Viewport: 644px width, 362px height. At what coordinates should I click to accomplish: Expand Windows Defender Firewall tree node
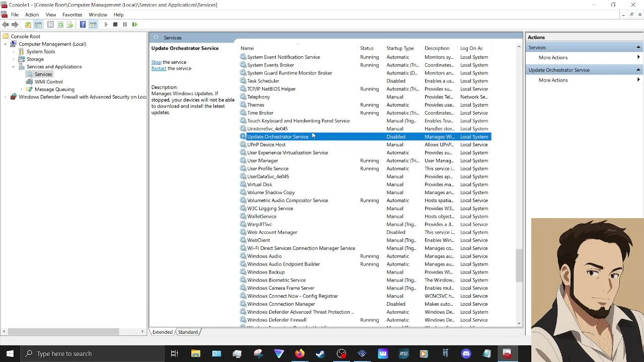[x=6, y=97]
